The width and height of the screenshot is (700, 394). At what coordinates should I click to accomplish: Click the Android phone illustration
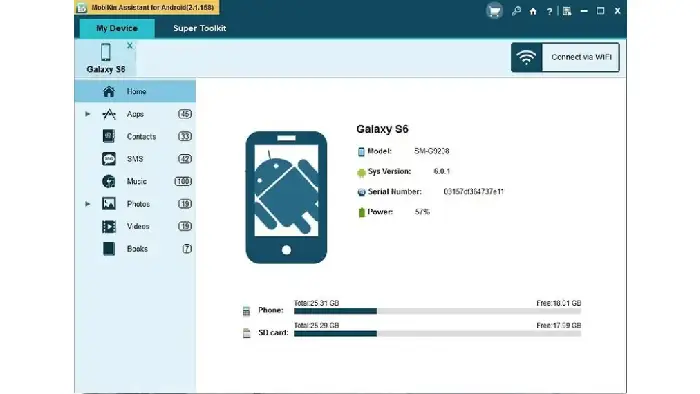point(286,197)
